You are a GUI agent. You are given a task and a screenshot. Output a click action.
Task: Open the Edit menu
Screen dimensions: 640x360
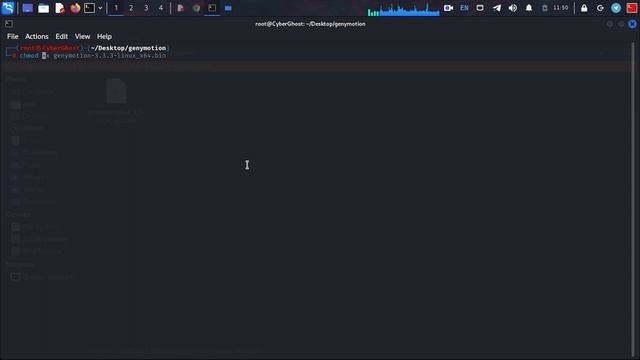coord(62,36)
